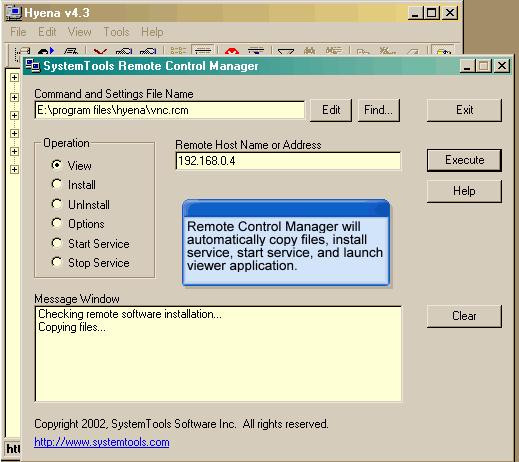This screenshot has width=519, height=462.
Task: Expand the fifth tree node in Hyena
Action: (14, 152)
